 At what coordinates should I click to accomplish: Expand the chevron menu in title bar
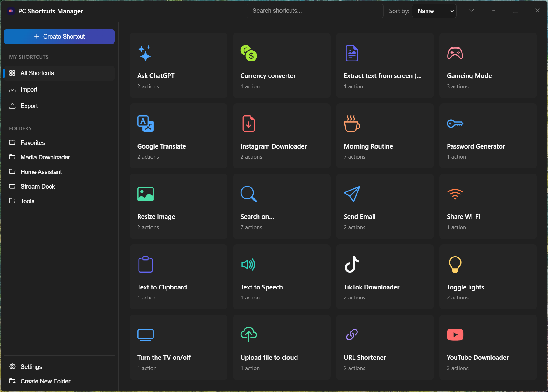(x=472, y=11)
